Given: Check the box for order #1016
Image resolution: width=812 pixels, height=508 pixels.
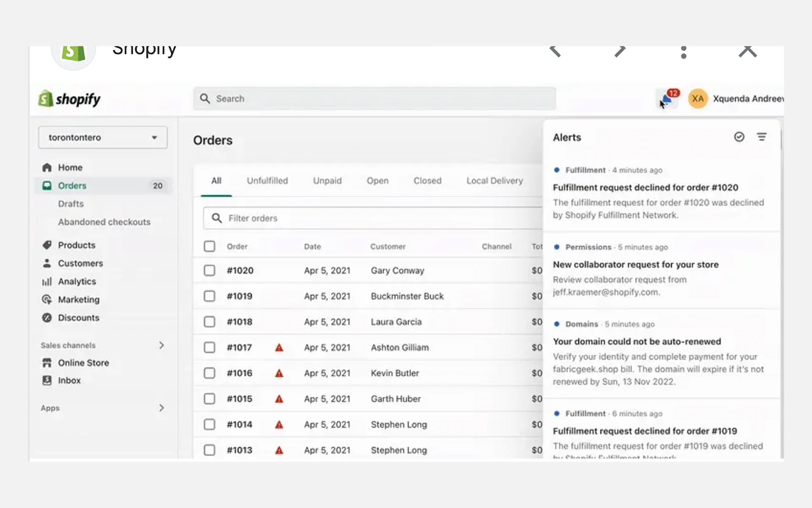Looking at the screenshot, I should pyautogui.click(x=209, y=373).
